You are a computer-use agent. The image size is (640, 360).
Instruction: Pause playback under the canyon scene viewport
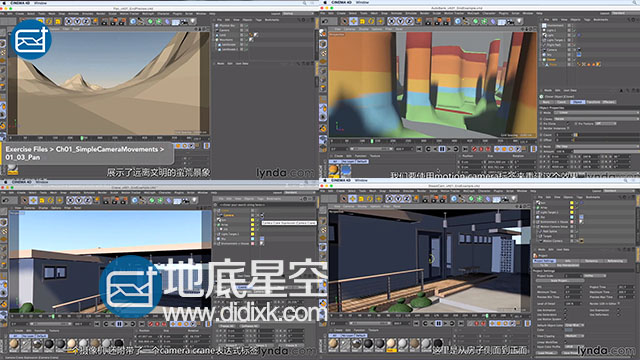pyautogui.click(x=442, y=149)
